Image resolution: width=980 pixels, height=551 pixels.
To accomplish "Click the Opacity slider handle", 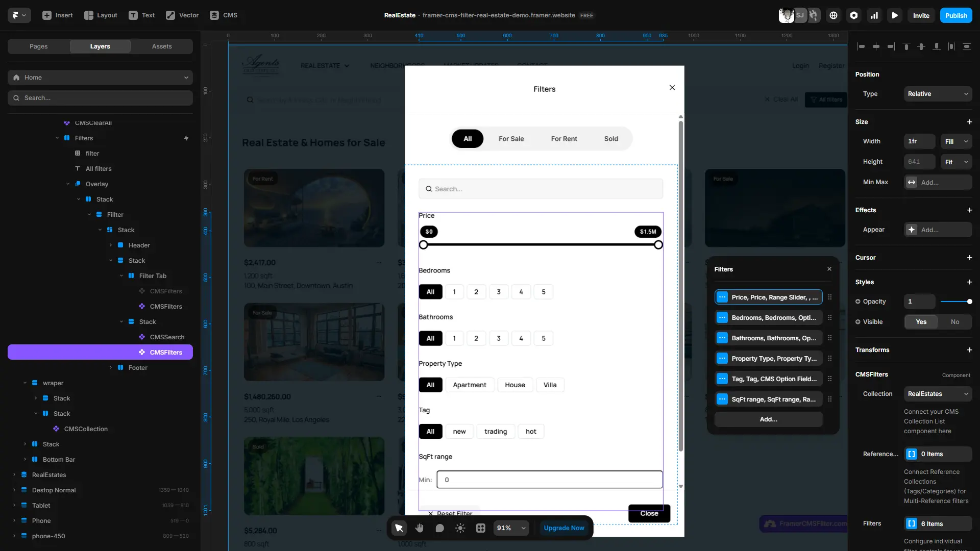I will point(969,302).
